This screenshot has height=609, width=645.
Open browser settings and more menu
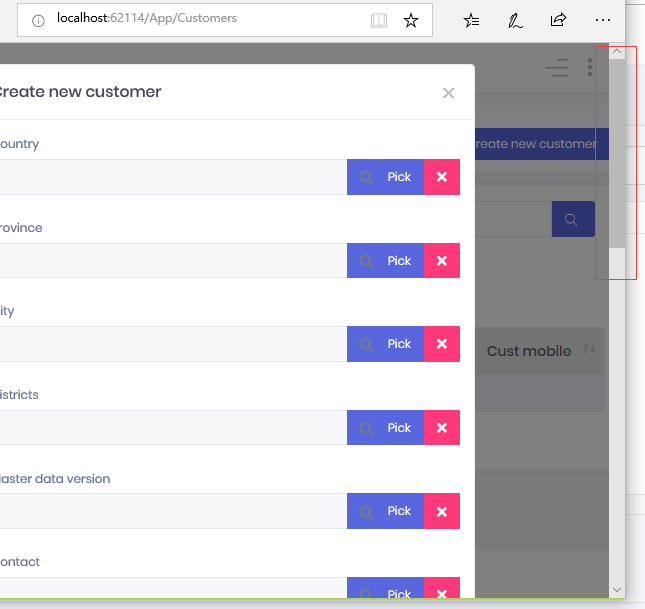click(603, 20)
